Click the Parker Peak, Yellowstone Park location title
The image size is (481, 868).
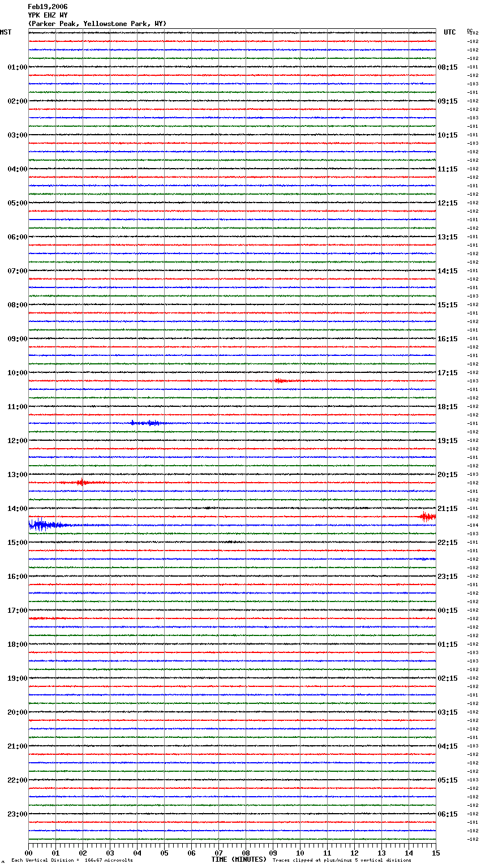click(97, 24)
